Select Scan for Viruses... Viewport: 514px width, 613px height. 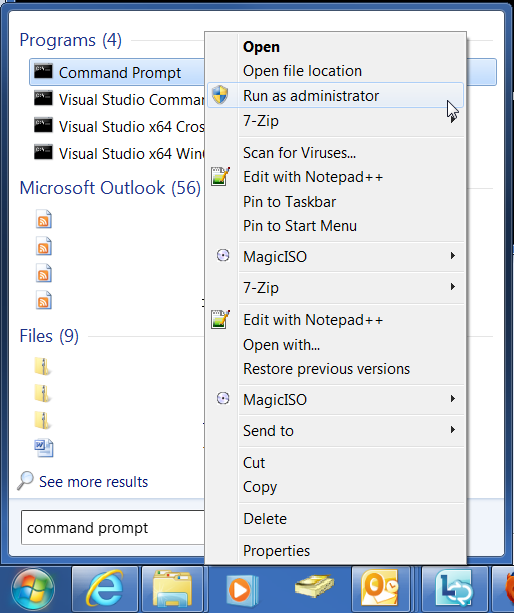299,152
